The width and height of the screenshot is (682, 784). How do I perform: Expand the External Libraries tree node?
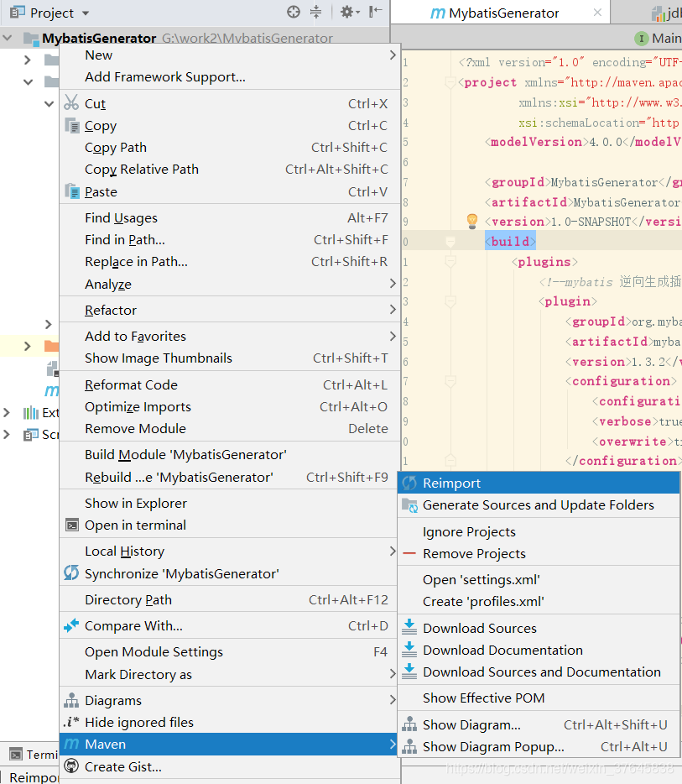(x=7, y=412)
